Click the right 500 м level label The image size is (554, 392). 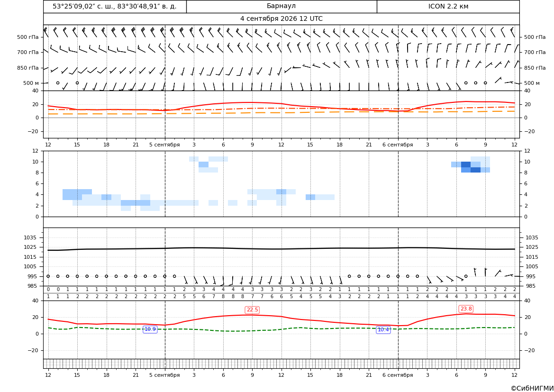(532, 83)
